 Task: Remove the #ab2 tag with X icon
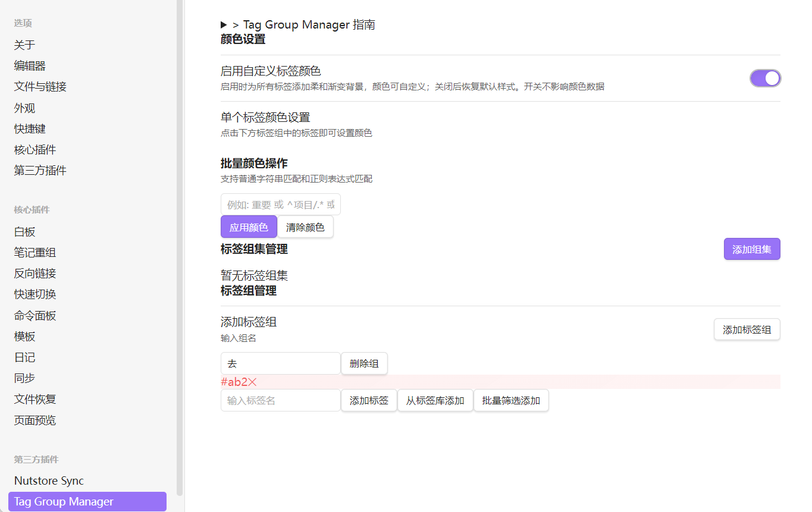point(253,382)
